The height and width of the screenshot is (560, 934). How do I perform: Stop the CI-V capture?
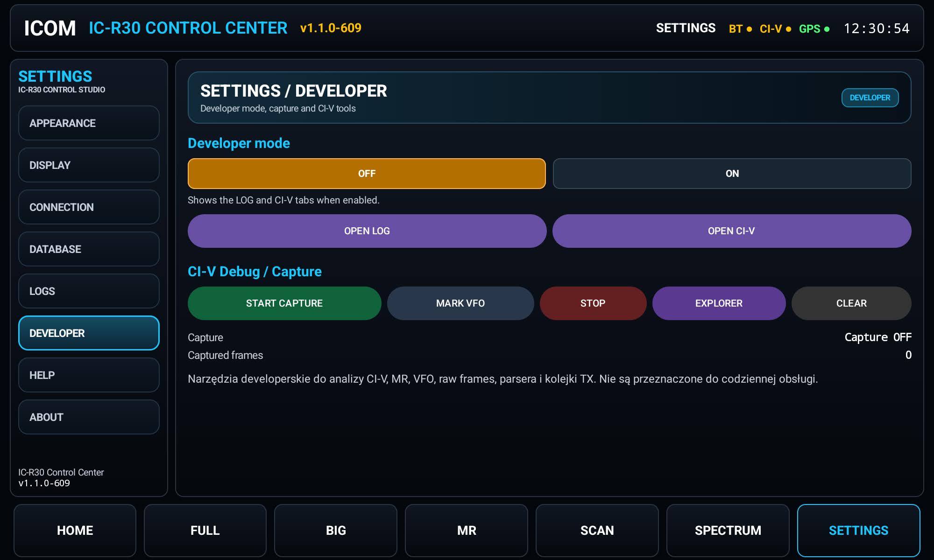593,303
